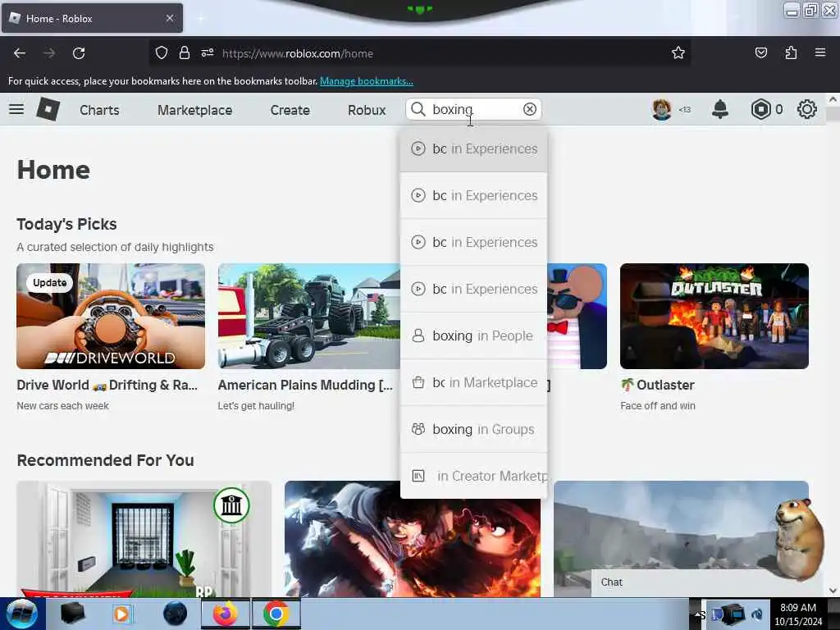The height and width of the screenshot is (630, 840).
Task: Open the globe taskbar icon
Action: (x=175, y=614)
